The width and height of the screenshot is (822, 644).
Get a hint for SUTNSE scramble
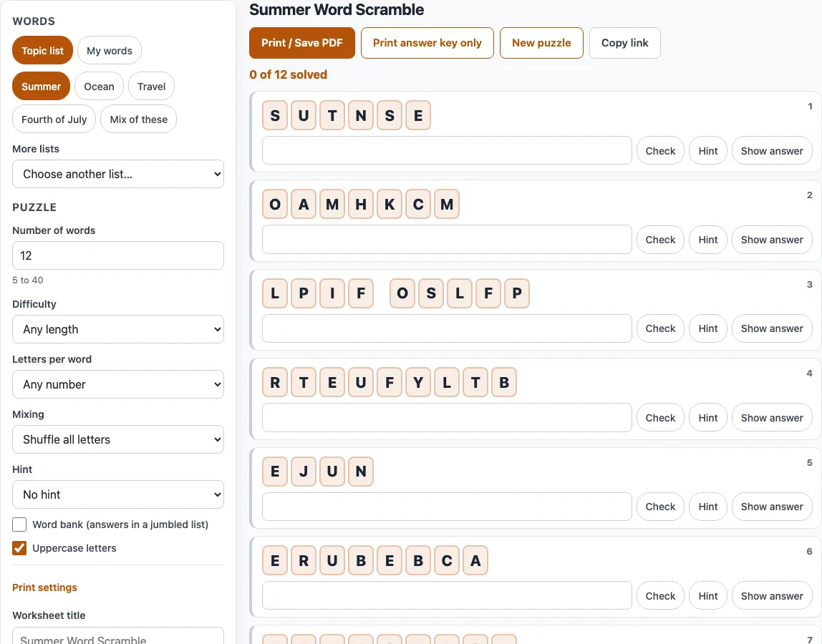pyautogui.click(x=708, y=150)
